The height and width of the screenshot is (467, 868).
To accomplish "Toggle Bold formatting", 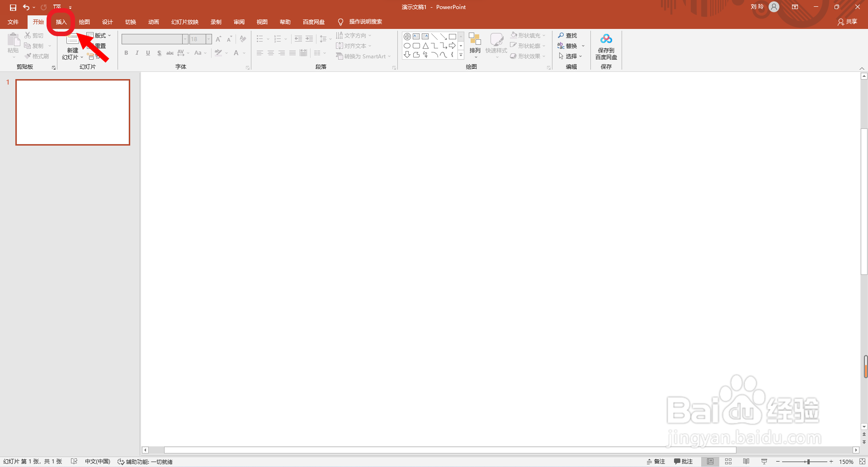I will tap(126, 53).
